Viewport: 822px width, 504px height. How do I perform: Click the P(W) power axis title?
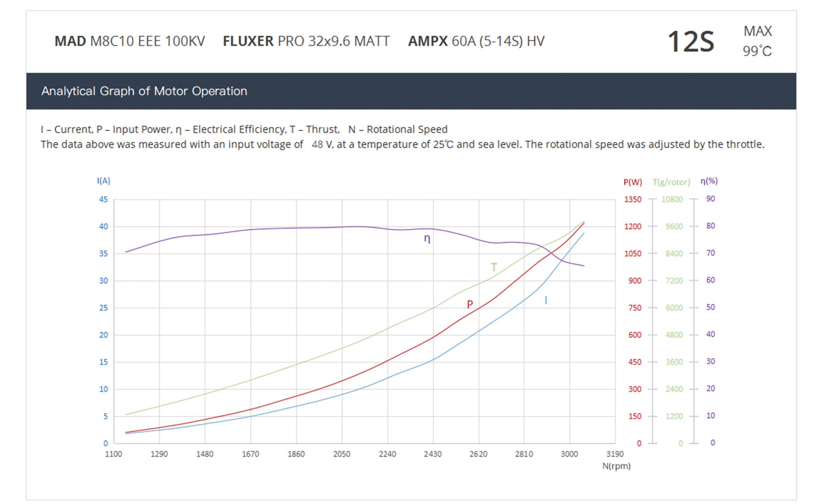click(x=633, y=182)
